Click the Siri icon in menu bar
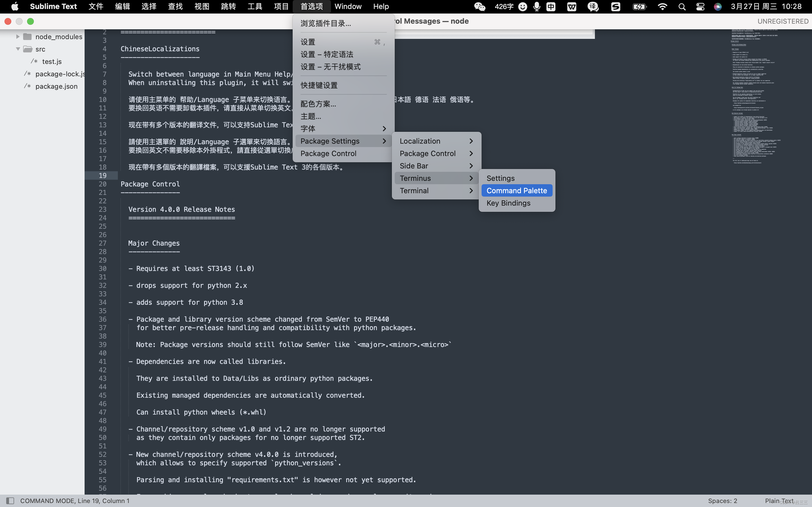 (717, 6)
